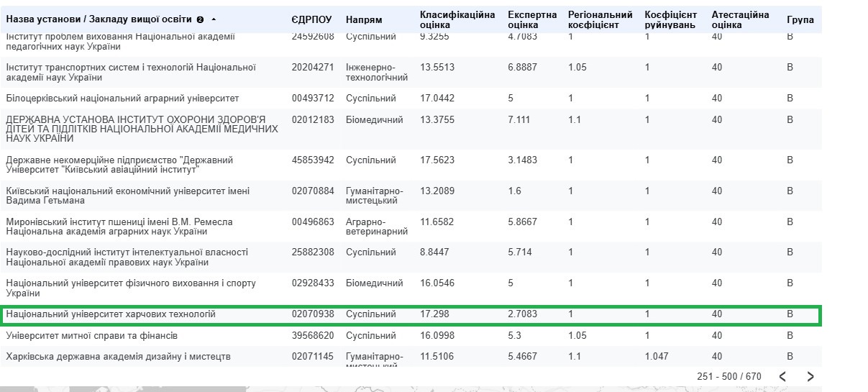This screenshot has width=868, height=392.
Task: Sort by the Група column header
Action: coord(800,19)
